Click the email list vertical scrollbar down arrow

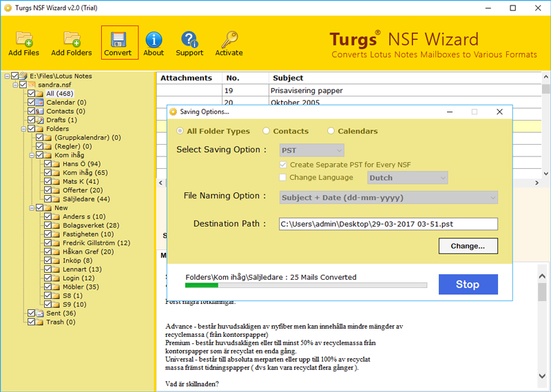click(545, 174)
